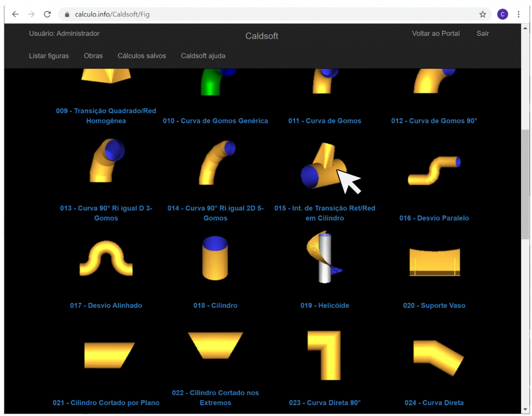
Task: Open the Listar figuras menu item
Action: [x=49, y=56]
